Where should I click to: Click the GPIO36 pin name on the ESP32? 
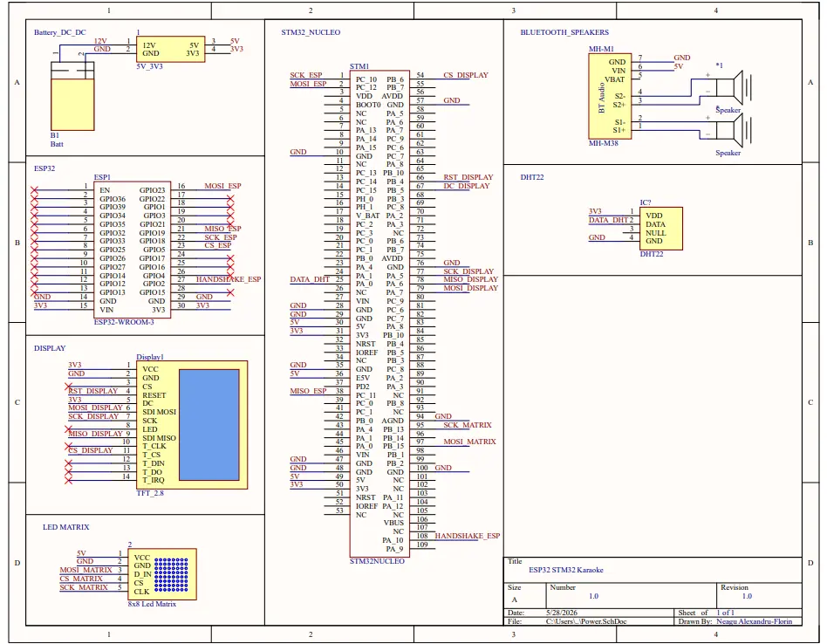tap(113, 199)
